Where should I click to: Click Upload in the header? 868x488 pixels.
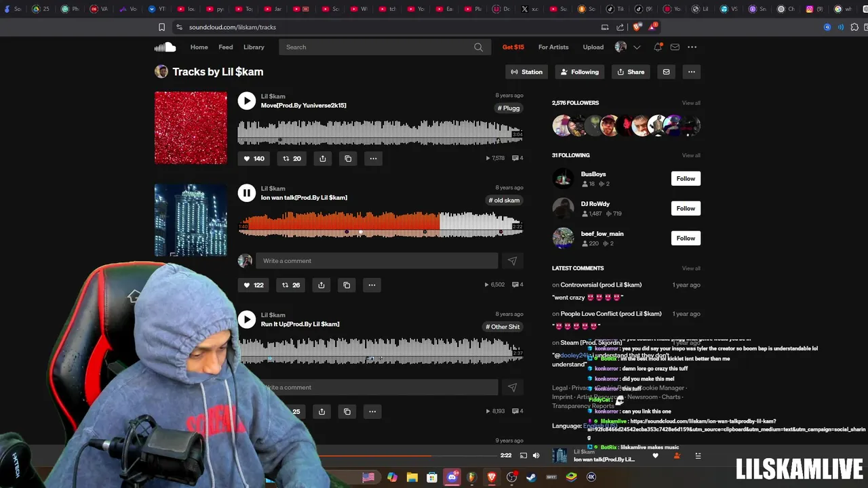(x=593, y=47)
